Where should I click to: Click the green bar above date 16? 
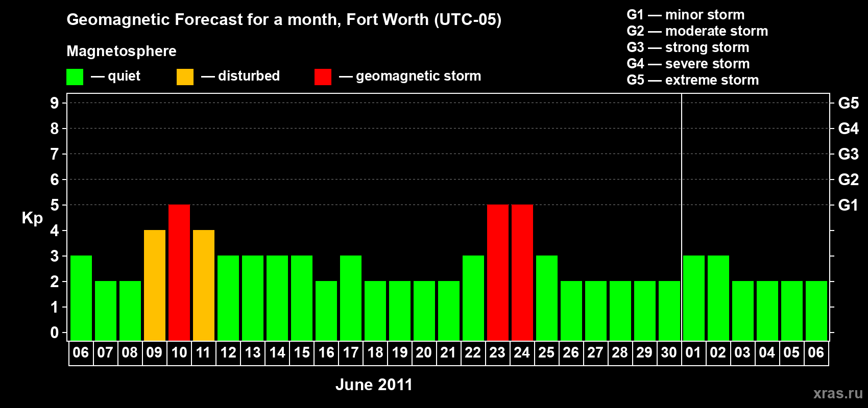[326, 311]
